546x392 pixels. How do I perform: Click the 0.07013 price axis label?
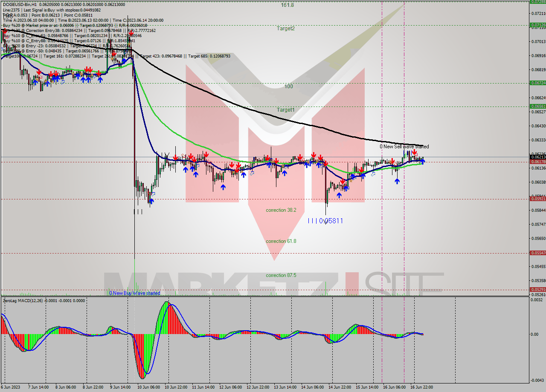[537, 41]
